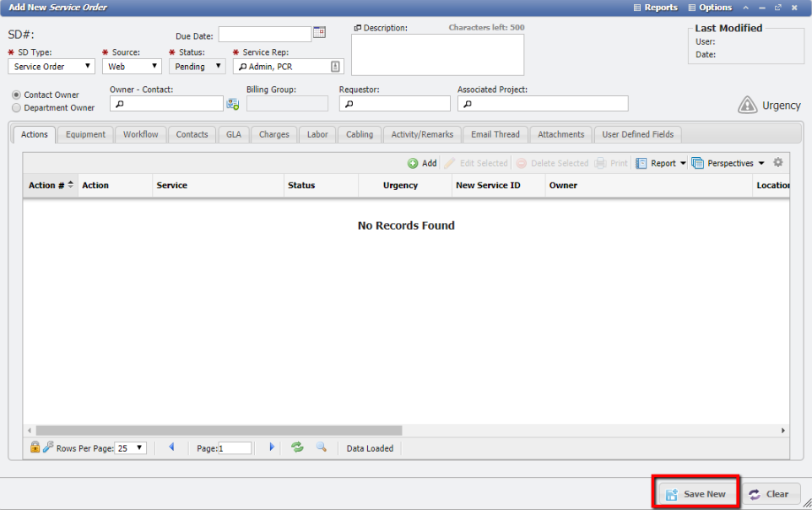Click the Description text area
812x510 pixels.
point(437,55)
